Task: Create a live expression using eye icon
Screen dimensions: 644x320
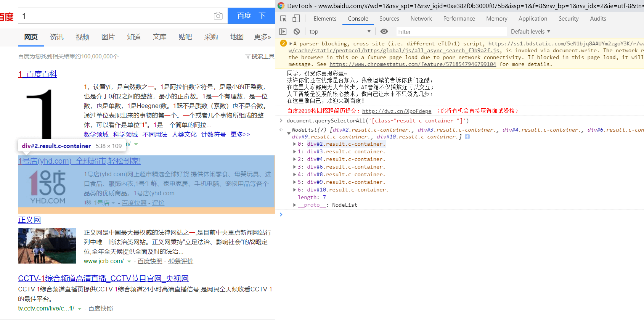Action: pyautogui.click(x=384, y=31)
